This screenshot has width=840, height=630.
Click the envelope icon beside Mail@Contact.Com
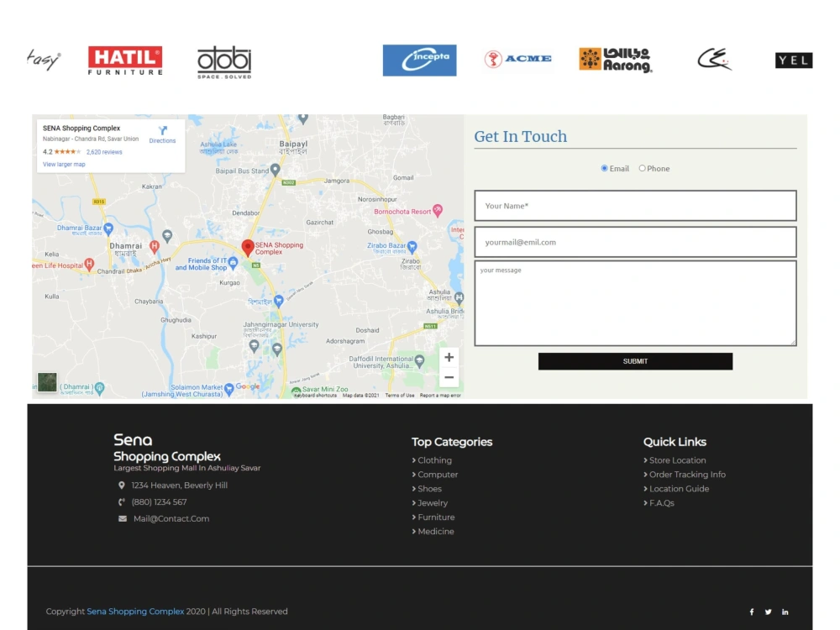pyautogui.click(x=123, y=518)
